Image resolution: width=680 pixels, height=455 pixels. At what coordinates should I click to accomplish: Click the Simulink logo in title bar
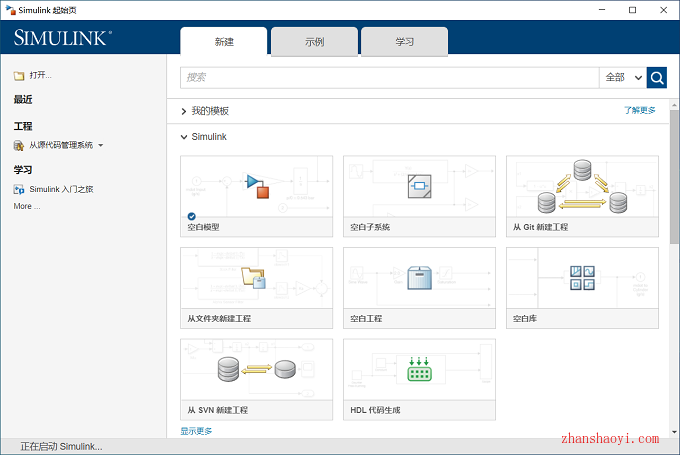(10, 9)
